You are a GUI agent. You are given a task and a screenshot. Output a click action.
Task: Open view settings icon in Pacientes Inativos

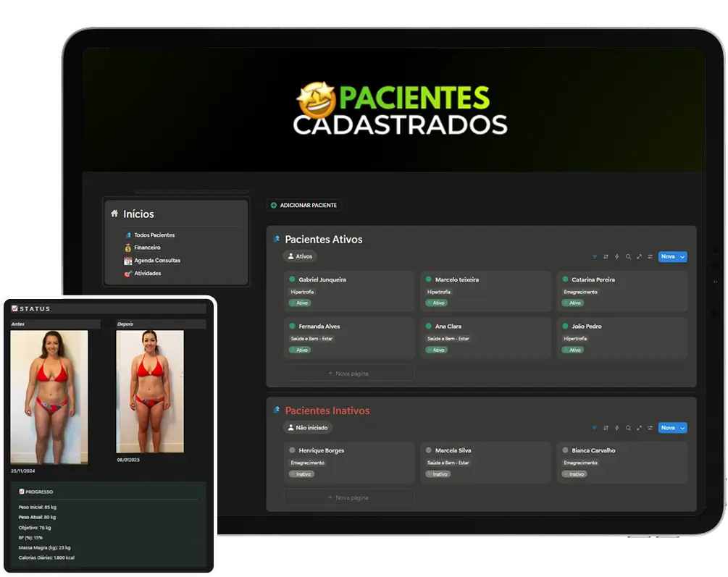(x=650, y=428)
